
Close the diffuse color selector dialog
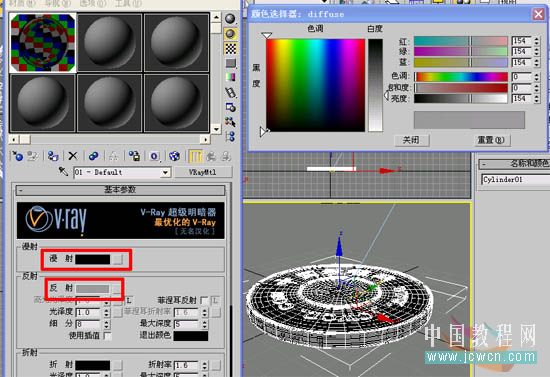538,14
